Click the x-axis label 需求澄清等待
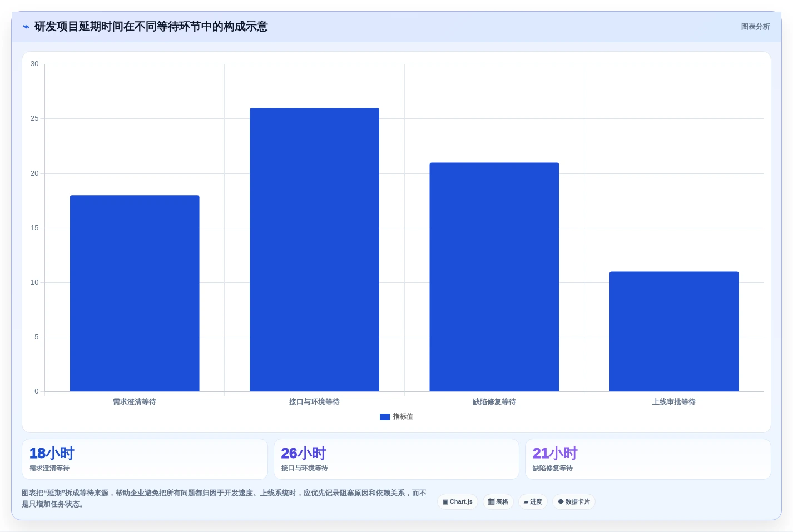 point(135,402)
